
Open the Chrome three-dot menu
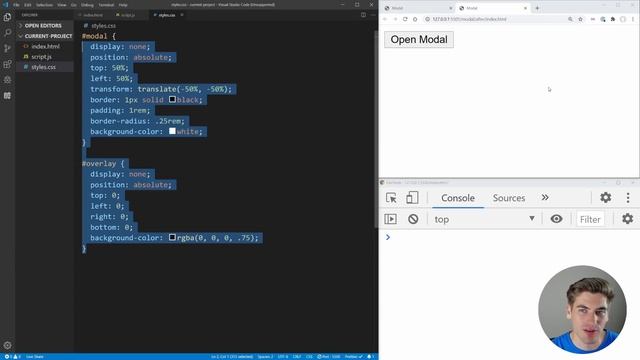633,19
